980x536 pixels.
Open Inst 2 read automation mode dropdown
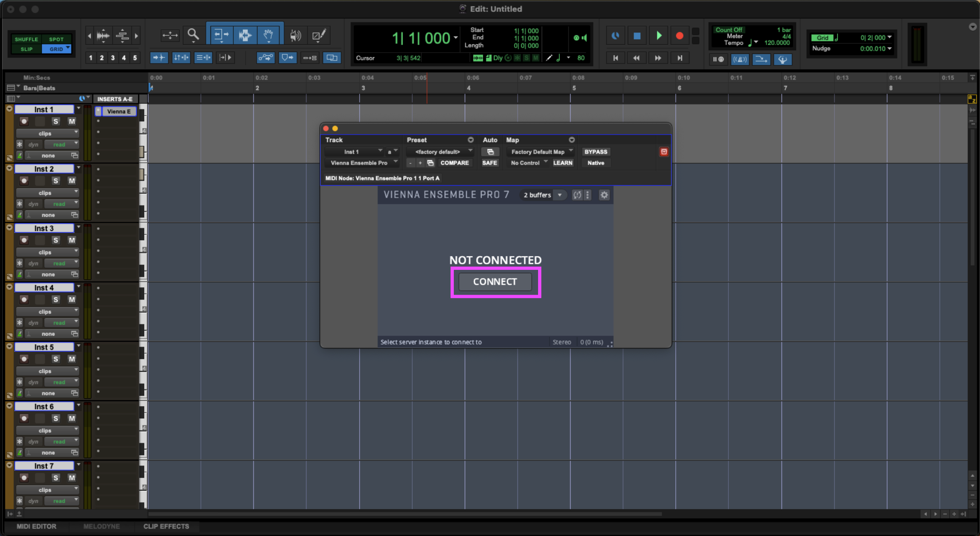[62, 204]
